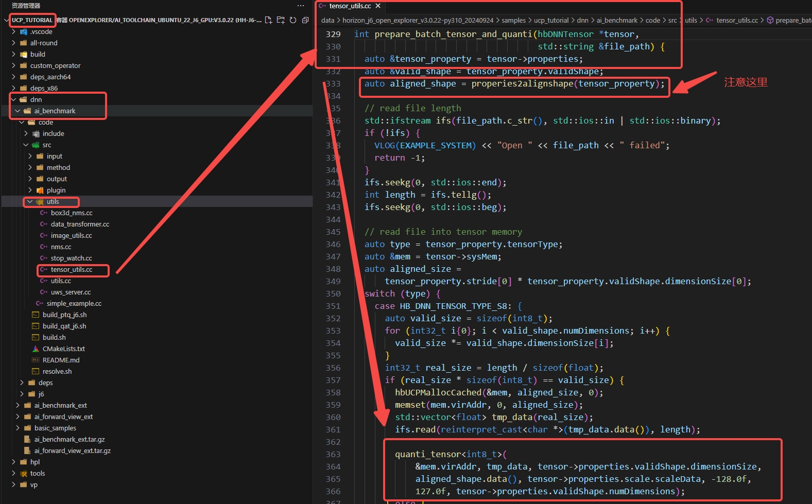Switch to the tensor_utils.cc tab

click(x=350, y=6)
